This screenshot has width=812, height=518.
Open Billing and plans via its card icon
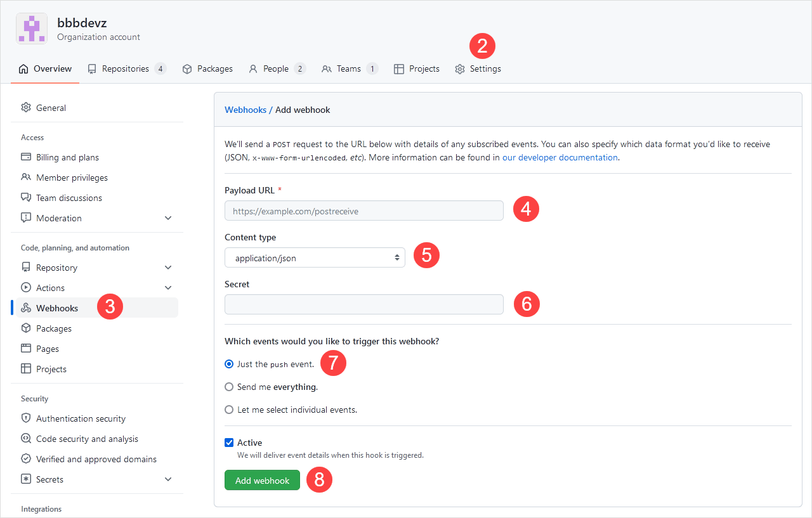[x=25, y=157]
